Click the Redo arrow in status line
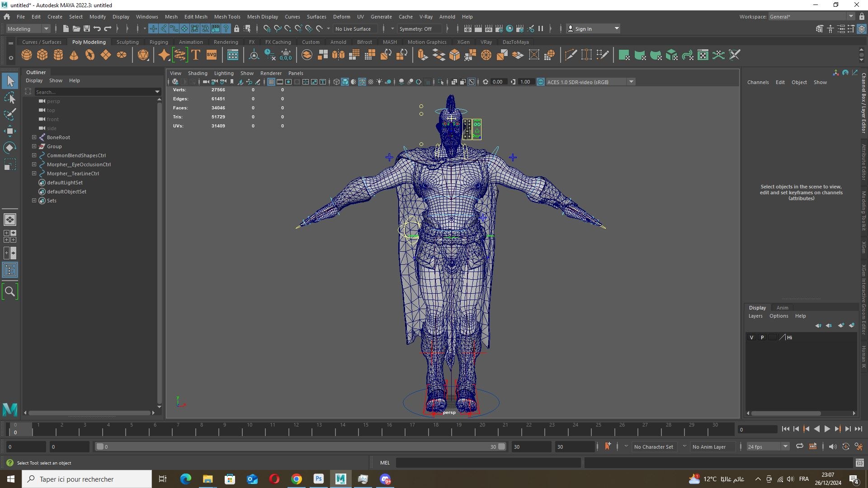 point(108,28)
